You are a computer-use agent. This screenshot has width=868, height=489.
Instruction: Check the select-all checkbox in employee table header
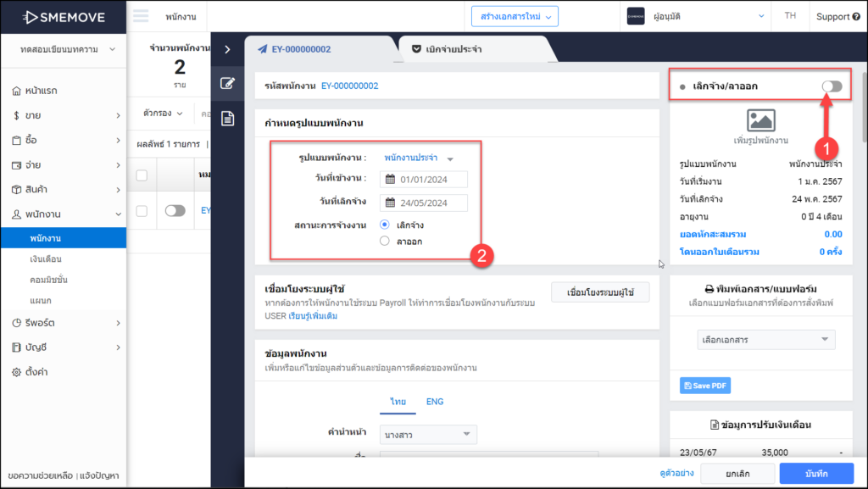142,175
